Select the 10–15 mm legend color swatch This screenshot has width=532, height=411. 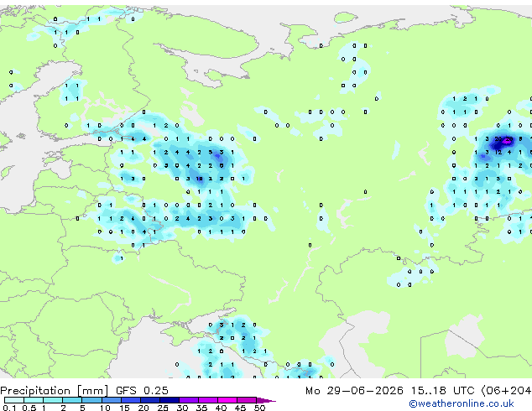point(111,400)
